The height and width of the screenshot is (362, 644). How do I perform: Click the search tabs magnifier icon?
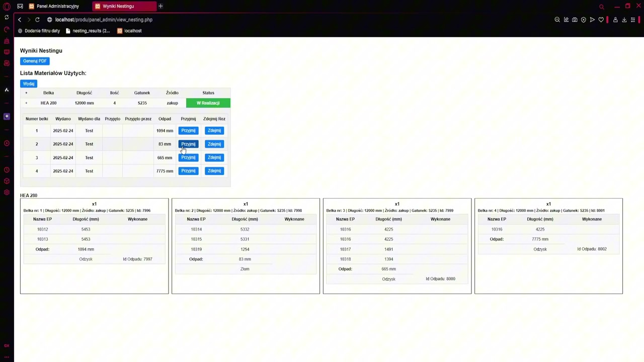(601, 7)
